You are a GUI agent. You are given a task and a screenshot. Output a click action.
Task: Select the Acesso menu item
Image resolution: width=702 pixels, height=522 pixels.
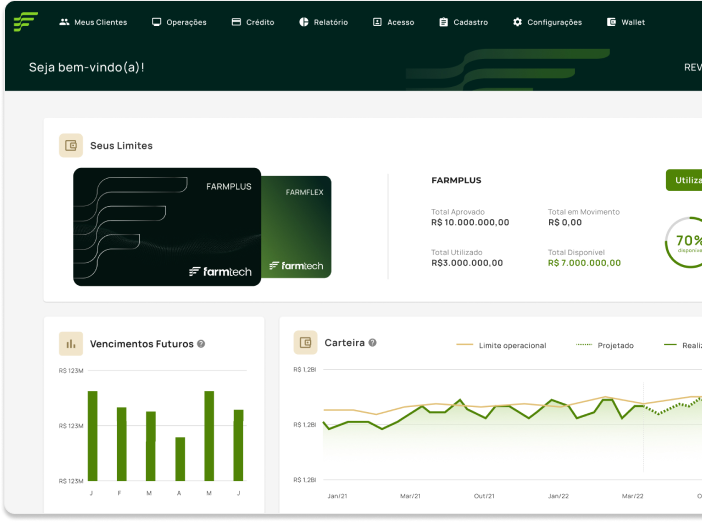[x=393, y=22]
